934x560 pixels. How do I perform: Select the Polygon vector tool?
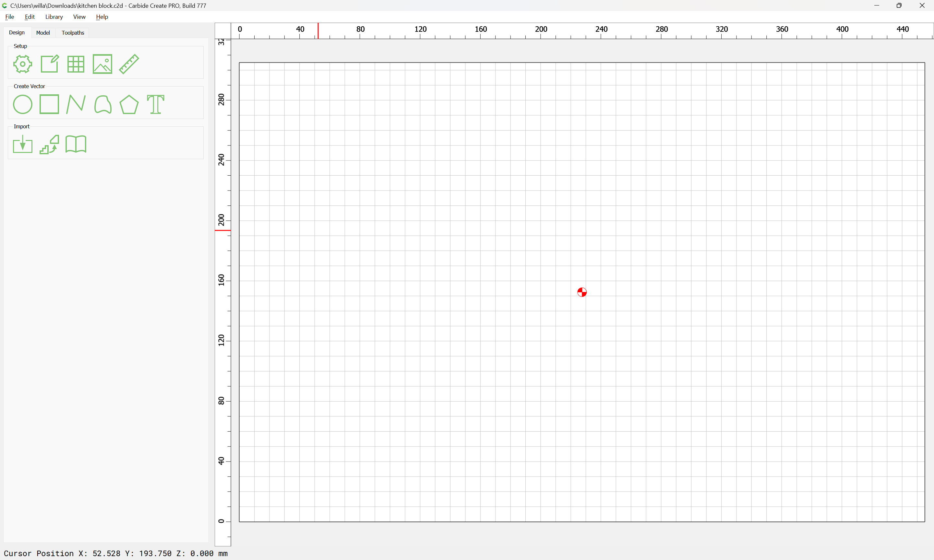[x=129, y=105]
